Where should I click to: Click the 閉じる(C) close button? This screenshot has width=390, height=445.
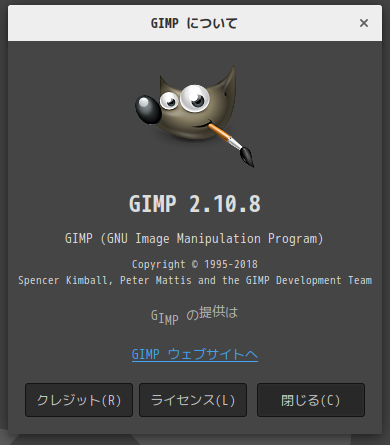click(311, 400)
